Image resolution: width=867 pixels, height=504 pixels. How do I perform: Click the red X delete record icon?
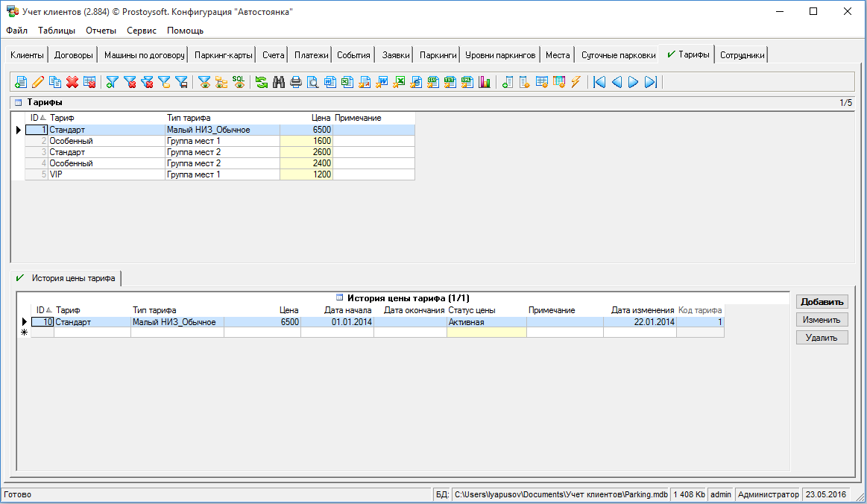click(72, 82)
